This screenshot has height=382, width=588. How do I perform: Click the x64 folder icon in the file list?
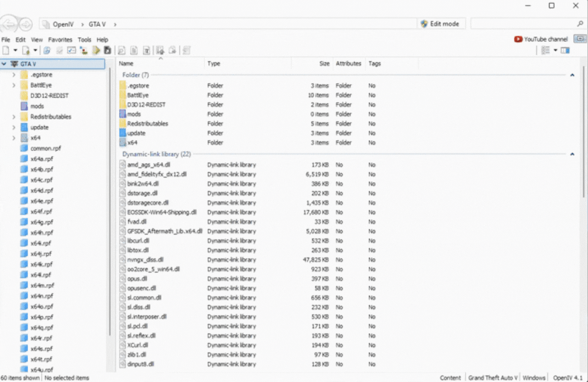123,143
